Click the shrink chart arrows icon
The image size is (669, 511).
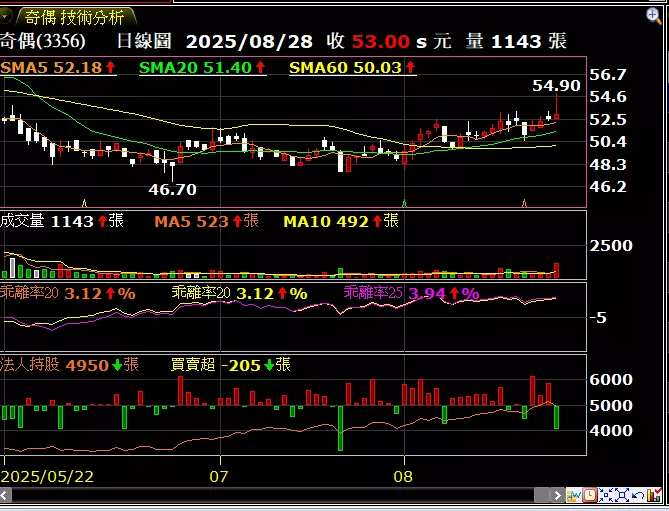click(x=606, y=495)
